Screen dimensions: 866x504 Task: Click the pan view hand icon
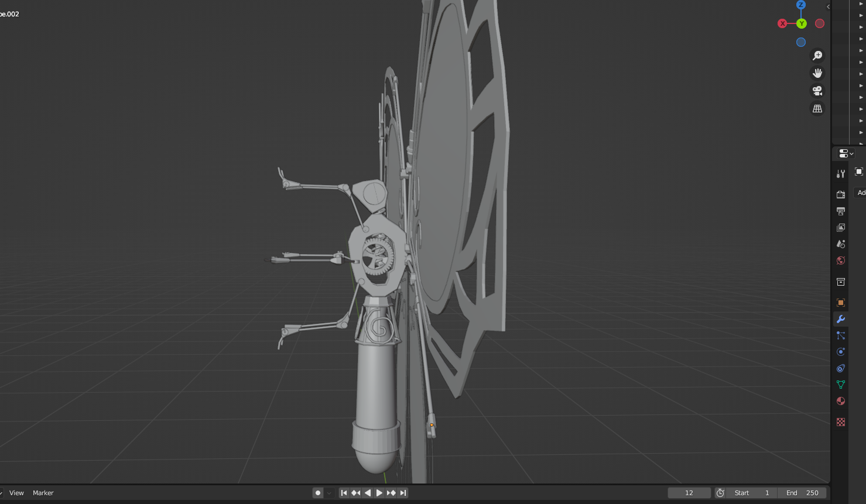click(817, 73)
